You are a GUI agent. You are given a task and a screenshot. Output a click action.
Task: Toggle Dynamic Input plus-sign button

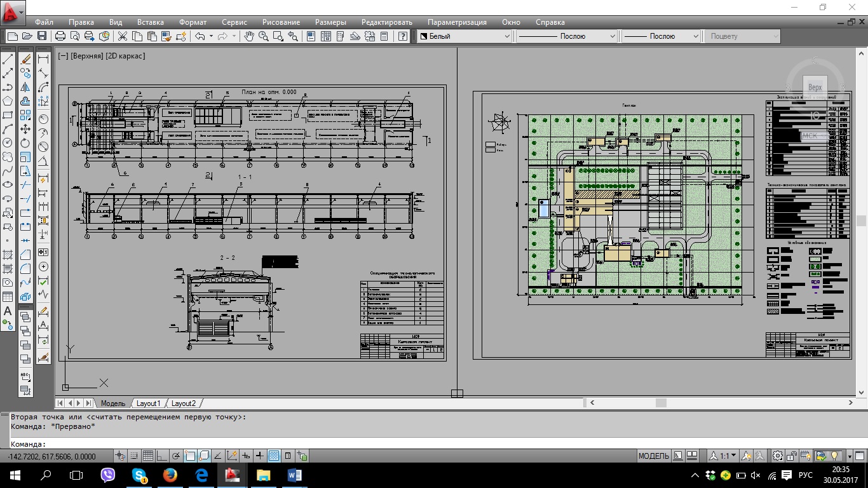[x=245, y=456]
